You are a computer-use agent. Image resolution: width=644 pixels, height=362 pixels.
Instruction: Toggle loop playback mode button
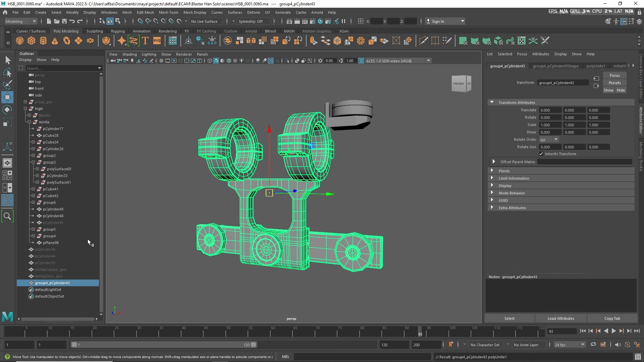(x=593, y=345)
